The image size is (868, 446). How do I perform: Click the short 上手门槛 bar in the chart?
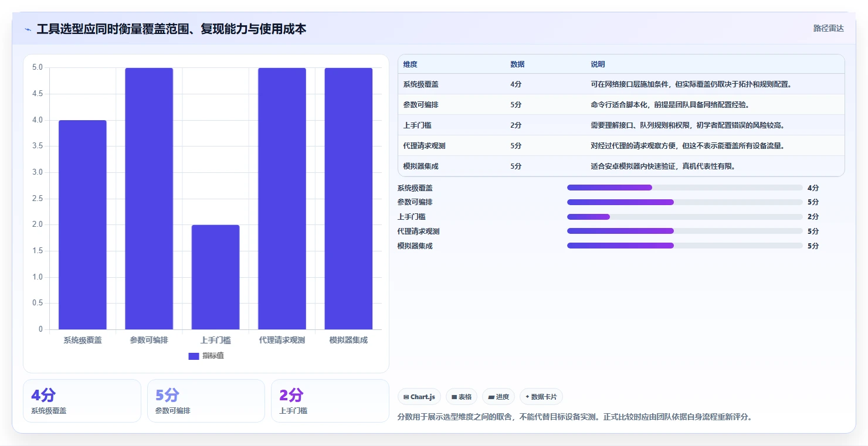click(x=215, y=277)
